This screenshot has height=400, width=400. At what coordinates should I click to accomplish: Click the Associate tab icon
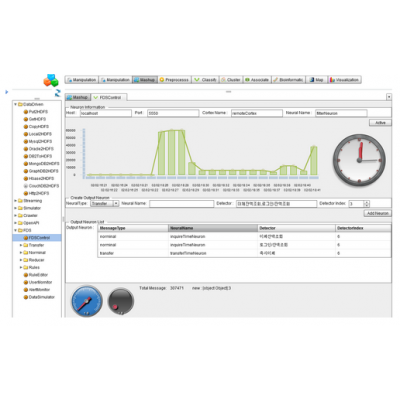[247, 80]
